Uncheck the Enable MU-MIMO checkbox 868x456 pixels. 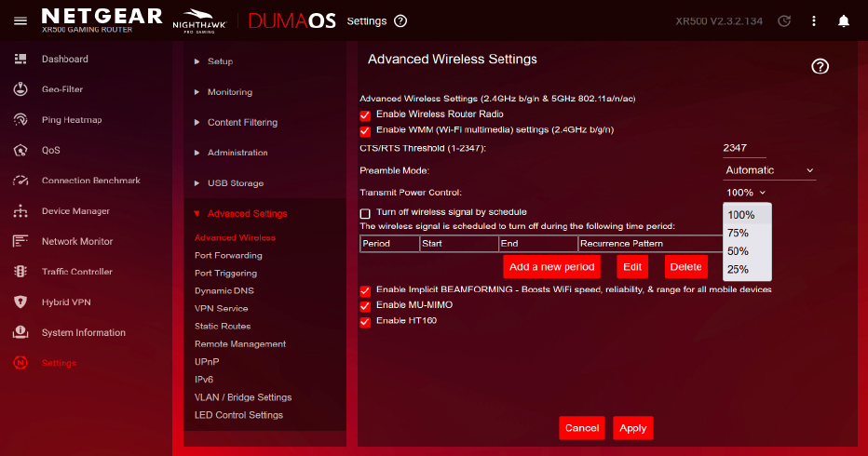(365, 306)
